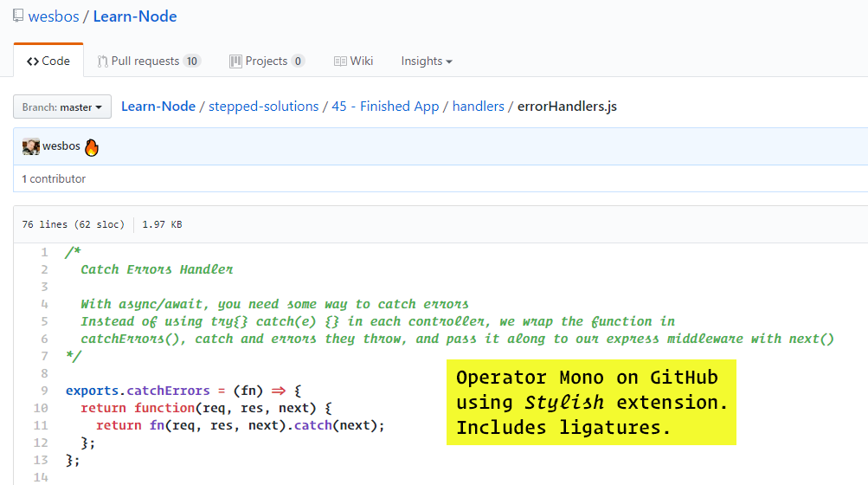The width and height of the screenshot is (868, 485).
Task: Select line number 10
Action: [x=41, y=408]
